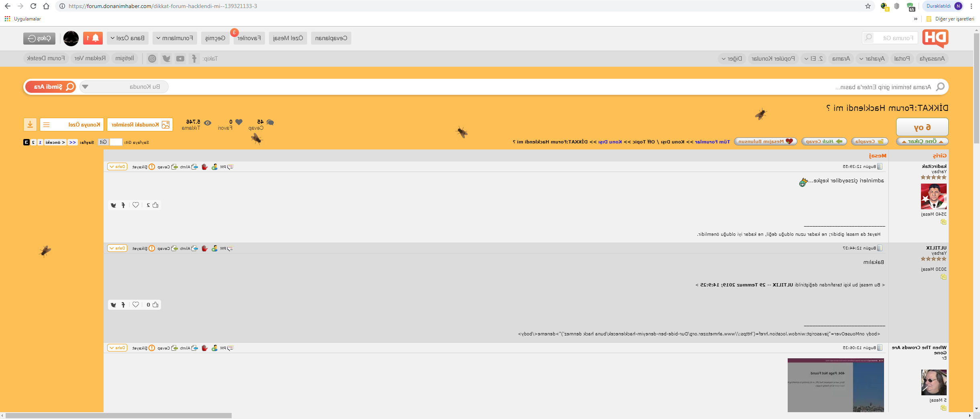Click the Hızlı Cevap button
This screenshot has width=980, height=419.
pos(824,141)
